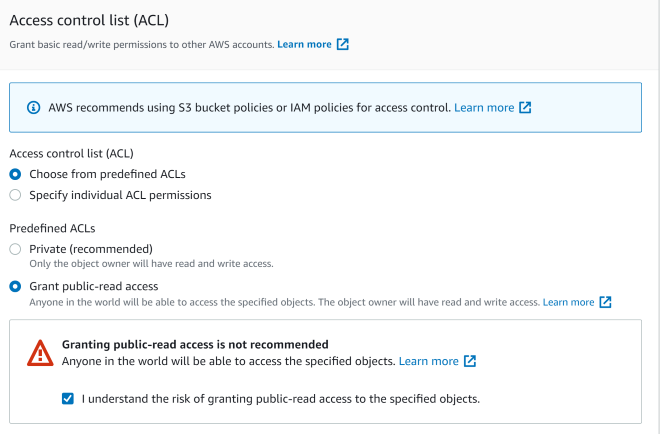Select the 'Grant public-read access' radio button
The width and height of the screenshot is (660, 434).
[x=15, y=286]
